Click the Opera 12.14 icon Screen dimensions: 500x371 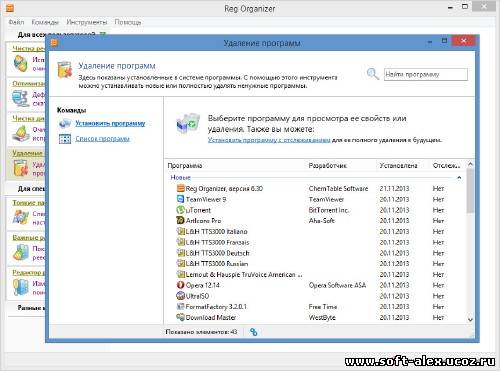pos(180,285)
